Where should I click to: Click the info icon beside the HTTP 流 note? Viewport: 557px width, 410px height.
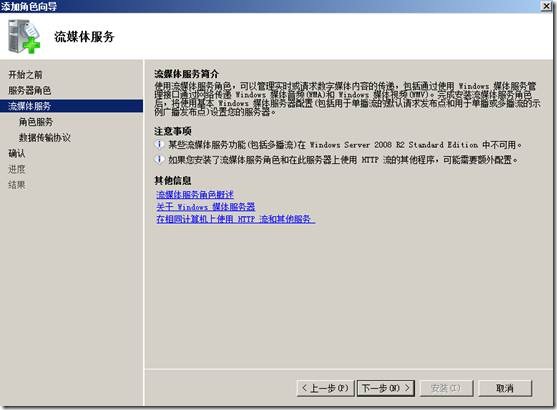coord(159,160)
